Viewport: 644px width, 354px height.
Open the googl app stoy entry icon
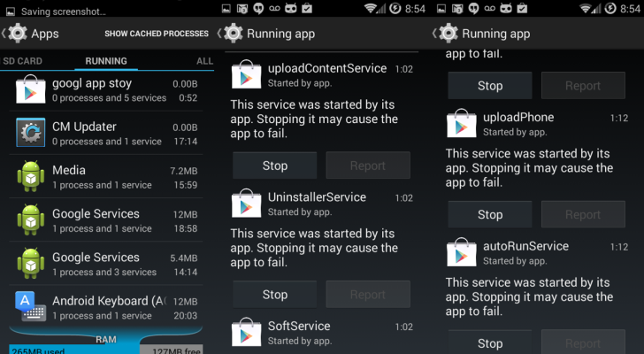coord(30,89)
